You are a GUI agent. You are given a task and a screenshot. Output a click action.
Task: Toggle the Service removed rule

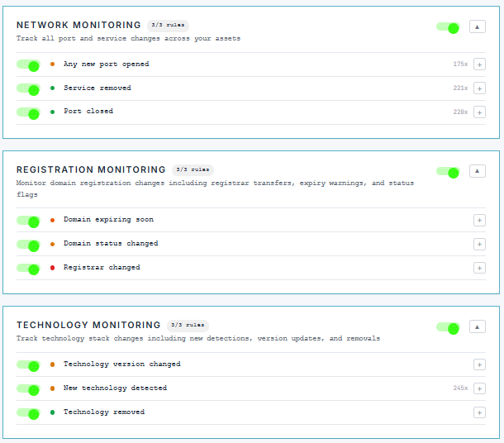[x=28, y=88]
